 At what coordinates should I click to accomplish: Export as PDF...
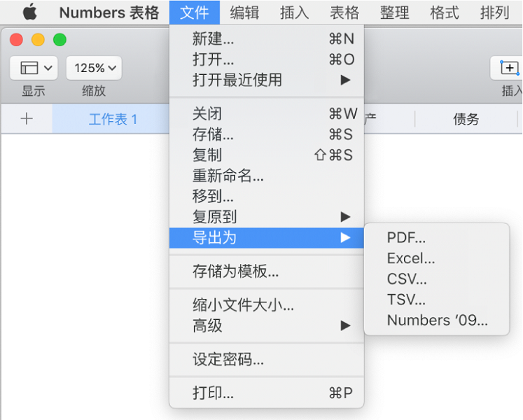coord(437,238)
